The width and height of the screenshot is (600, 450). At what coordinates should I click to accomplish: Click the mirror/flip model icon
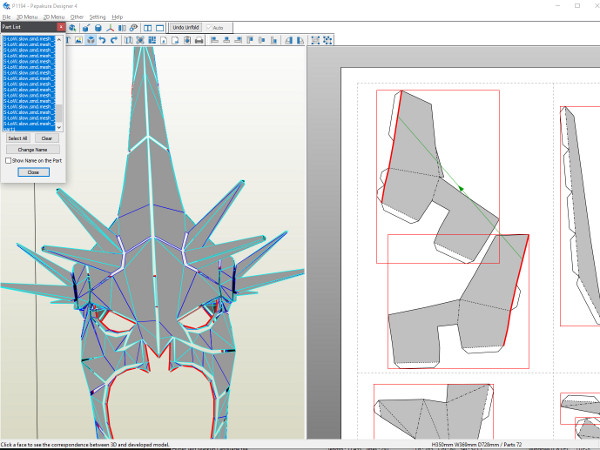point(122,28)
